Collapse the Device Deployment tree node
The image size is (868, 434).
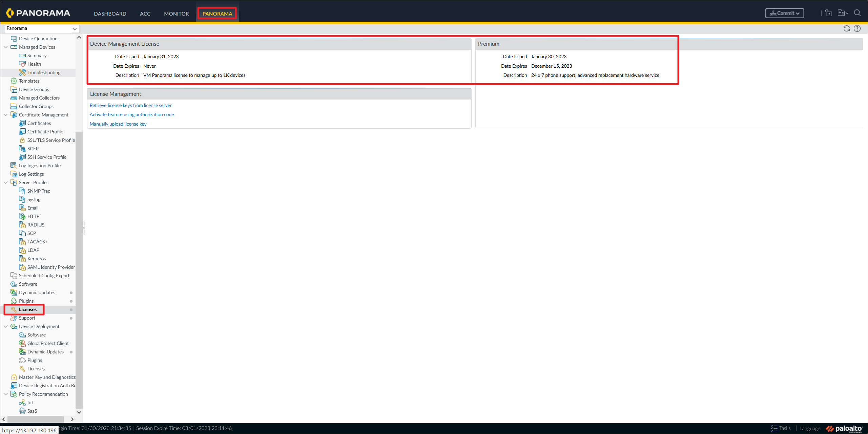click(x=6, y=326)
